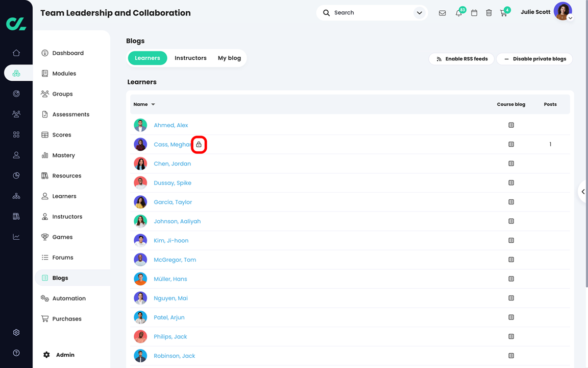Viewport: 588px width, 368px height.
Task: Click the site logo at the top left
Action: (16, 24)
